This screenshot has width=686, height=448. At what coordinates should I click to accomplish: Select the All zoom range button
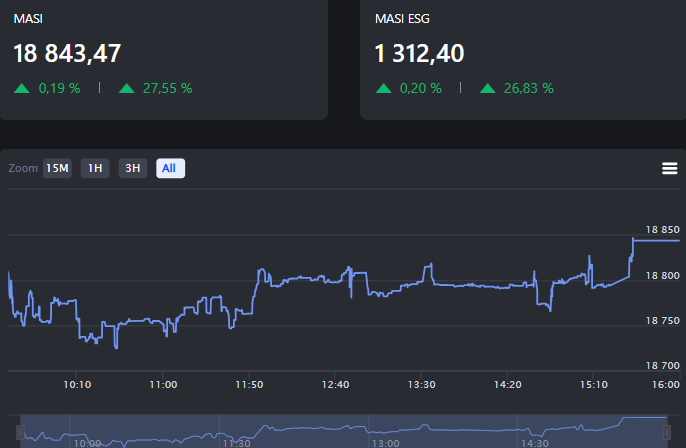170,168
